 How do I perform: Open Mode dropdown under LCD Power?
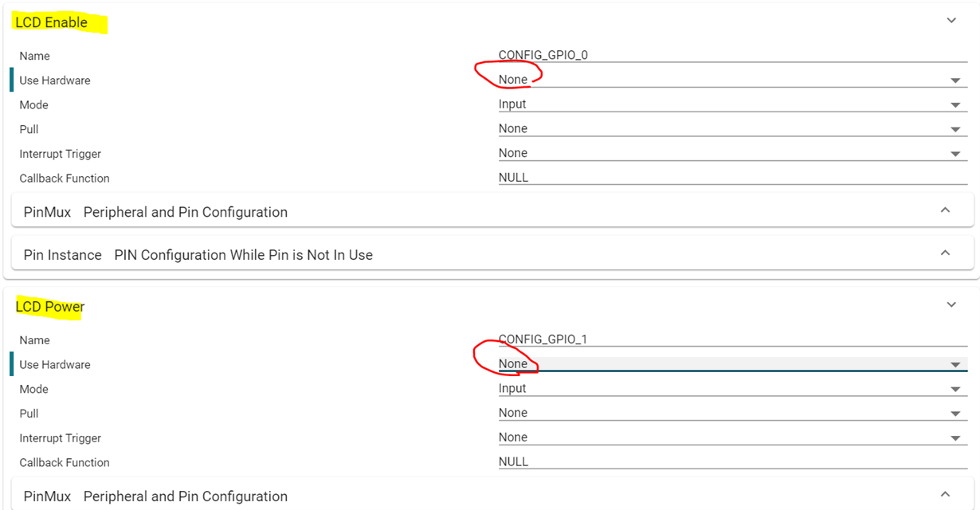coord(733,389)
